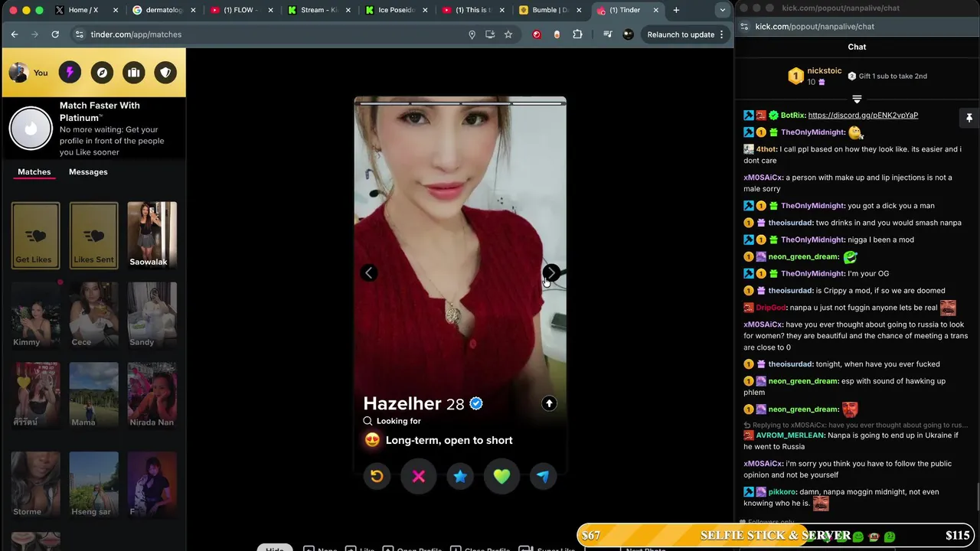Viewport: 980px width, 551px height.
Task: Switch to the Ice Poseidon browser tab
Action: [x=397, y=10]
